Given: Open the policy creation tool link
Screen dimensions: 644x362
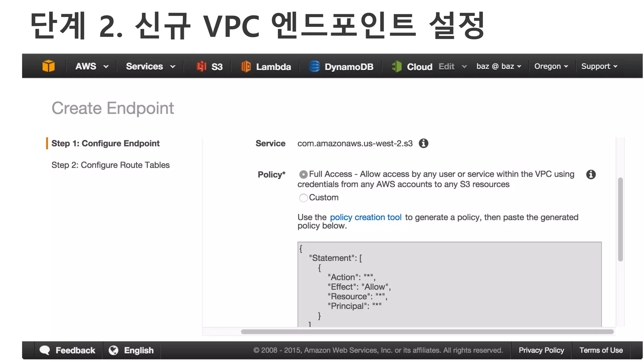Looking at the screenshot, I should 365,217.
